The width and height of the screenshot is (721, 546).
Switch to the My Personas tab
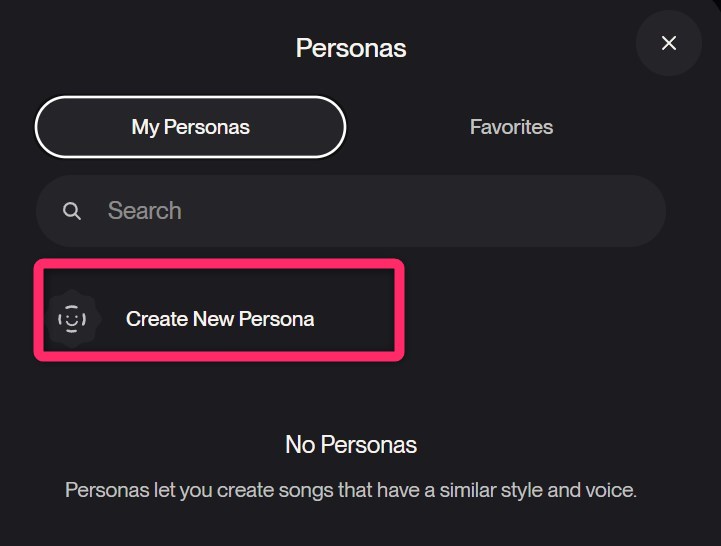click(190, 127)
